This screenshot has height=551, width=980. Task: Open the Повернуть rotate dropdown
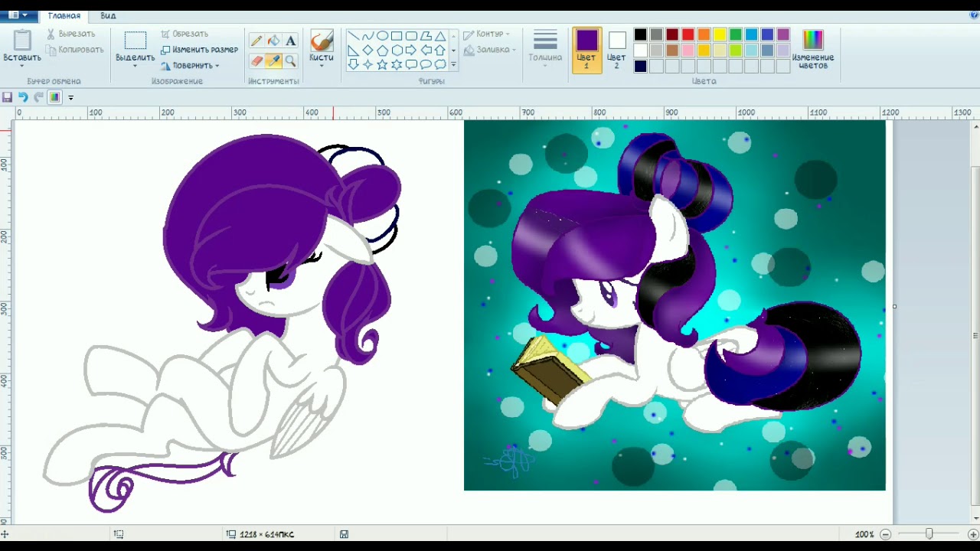click(x=190, y=66)
